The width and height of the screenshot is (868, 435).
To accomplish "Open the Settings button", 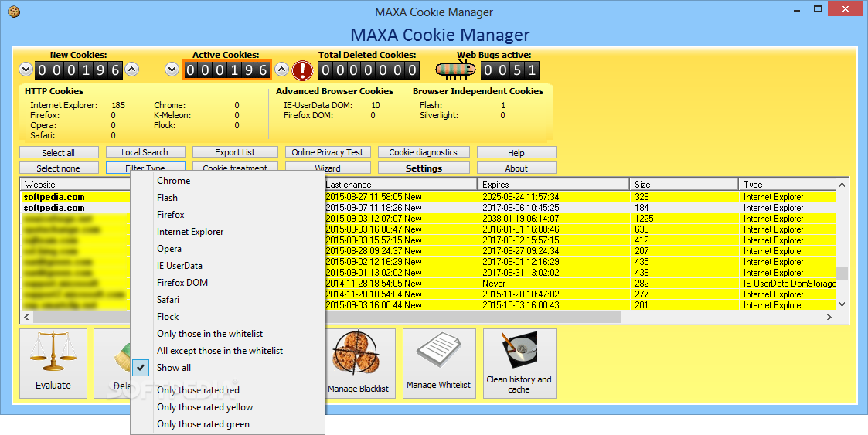I will pos(424,168).
